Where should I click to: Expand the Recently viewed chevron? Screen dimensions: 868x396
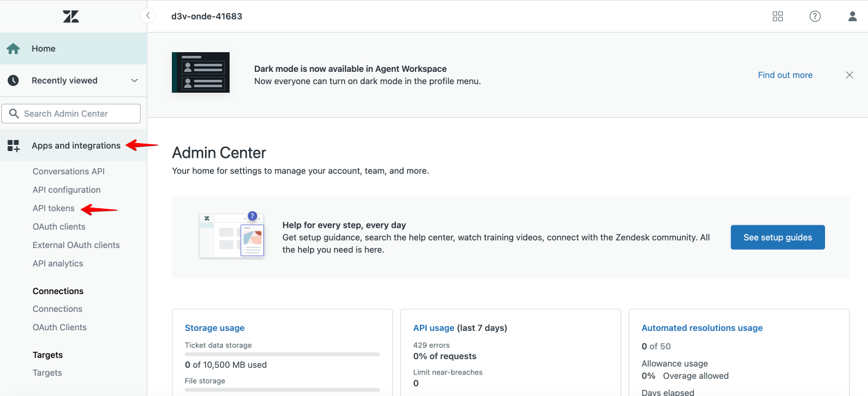coord(134,80)
